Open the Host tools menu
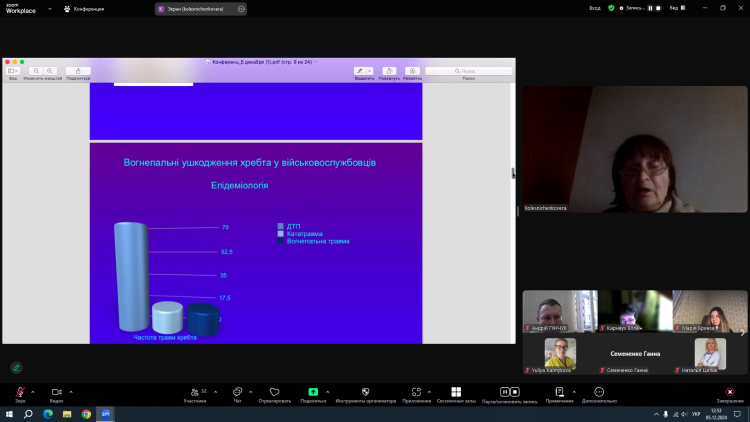This screenshot has width=750, height=422. (364, 392)
